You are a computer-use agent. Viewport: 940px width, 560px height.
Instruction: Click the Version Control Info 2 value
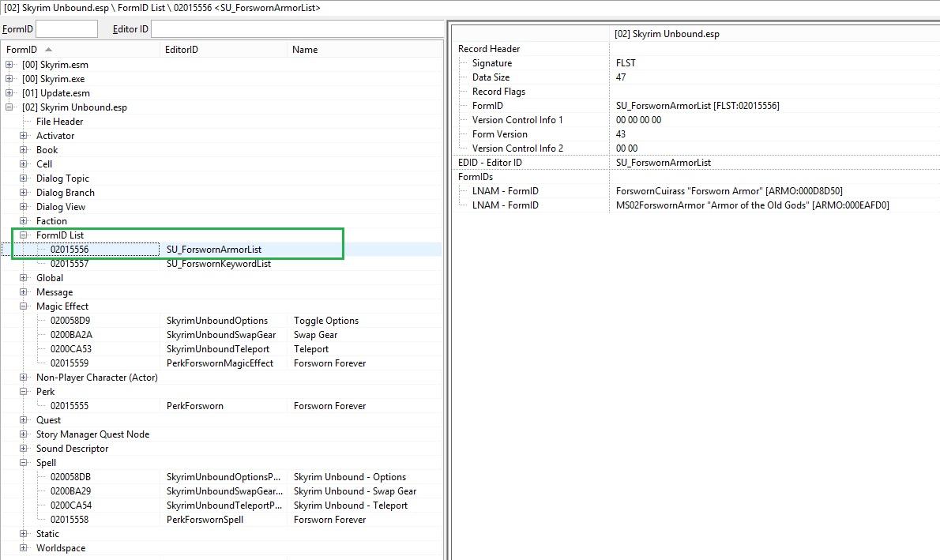point(627,148)
